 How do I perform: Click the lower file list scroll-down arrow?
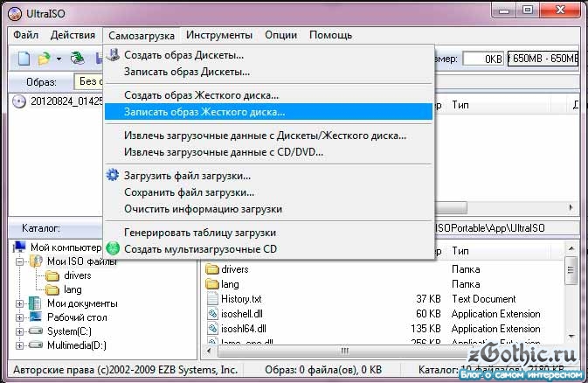click(x=571, y=336)
